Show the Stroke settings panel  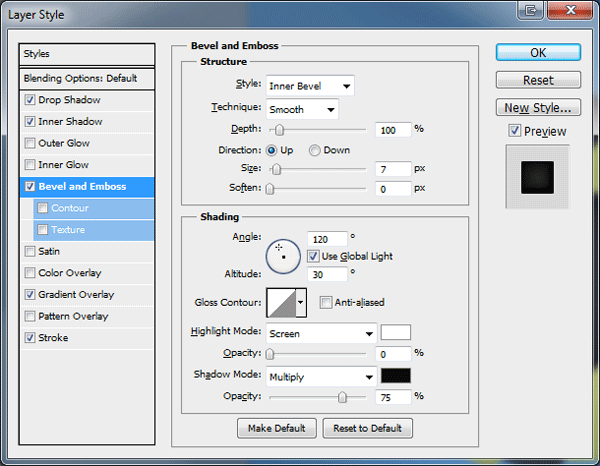(x=53, y=338)
